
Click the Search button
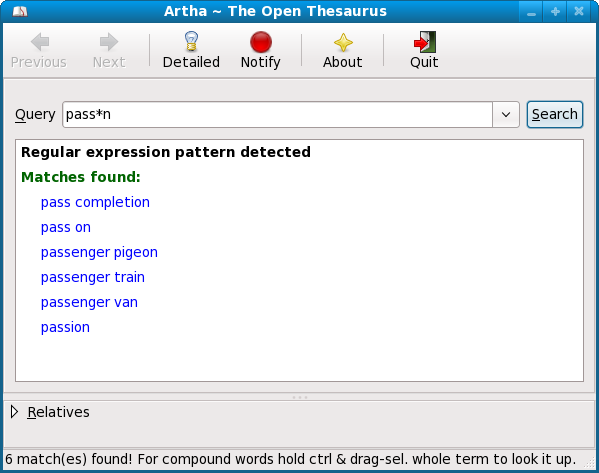pos(555,114)
